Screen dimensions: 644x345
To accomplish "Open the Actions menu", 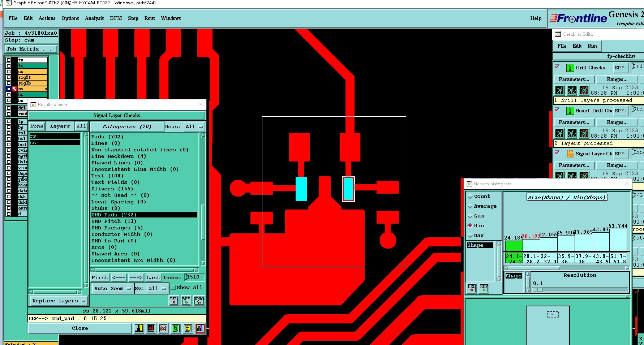I will pos(47,18).
